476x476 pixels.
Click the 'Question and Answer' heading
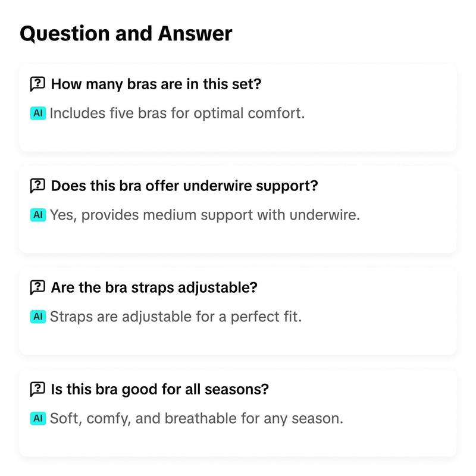(x=126, y=33)
